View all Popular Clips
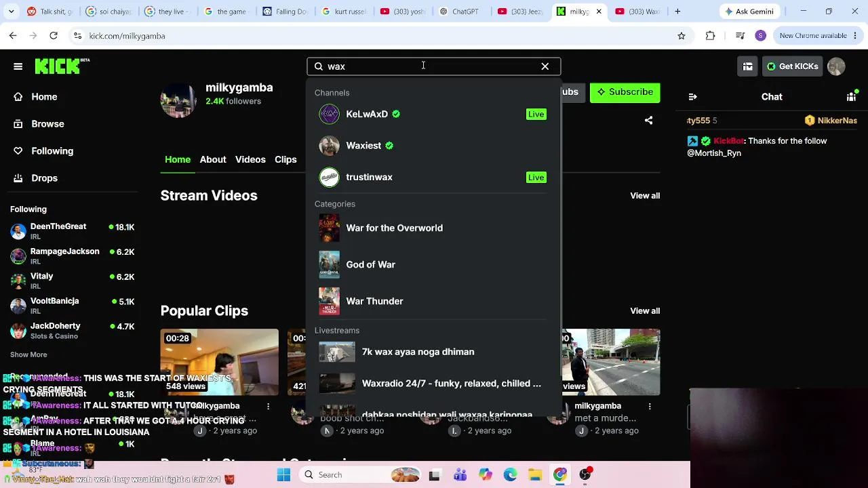The height and width of the screenshot is (488, 868). point(645,311)
